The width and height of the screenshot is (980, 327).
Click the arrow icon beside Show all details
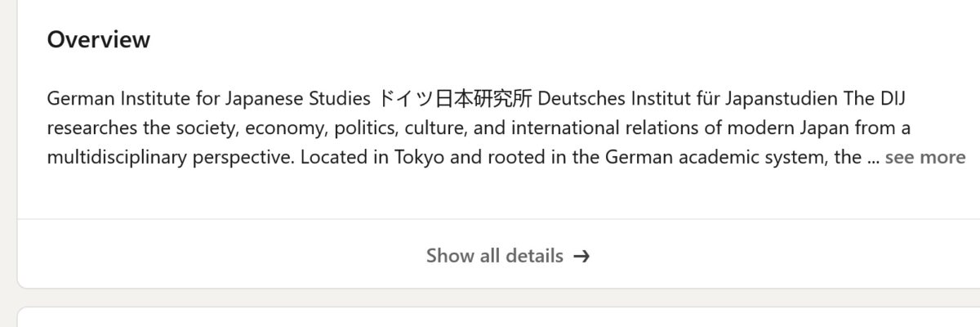click(x=581, y=256)
